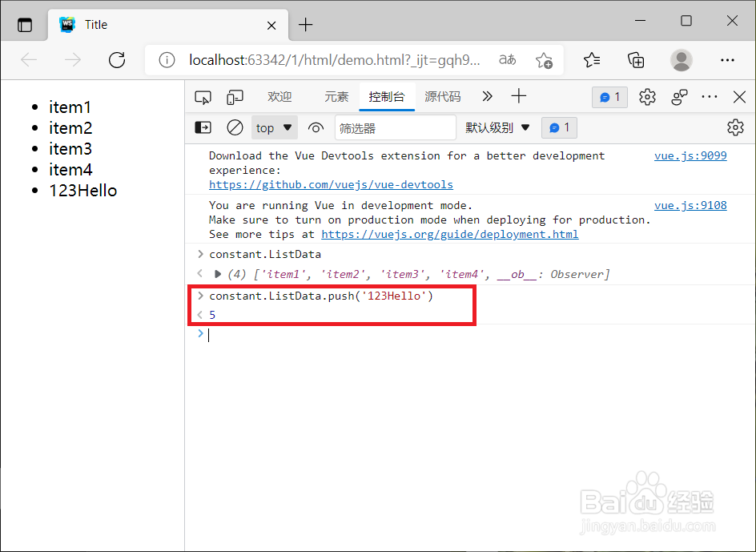Close the browser window

tap(732, 21)
